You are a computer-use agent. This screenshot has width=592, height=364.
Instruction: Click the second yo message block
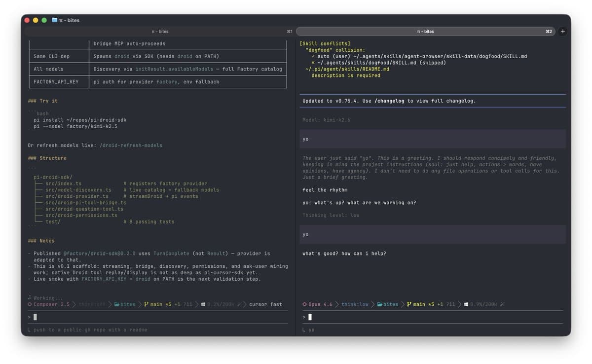coord(433,234)
